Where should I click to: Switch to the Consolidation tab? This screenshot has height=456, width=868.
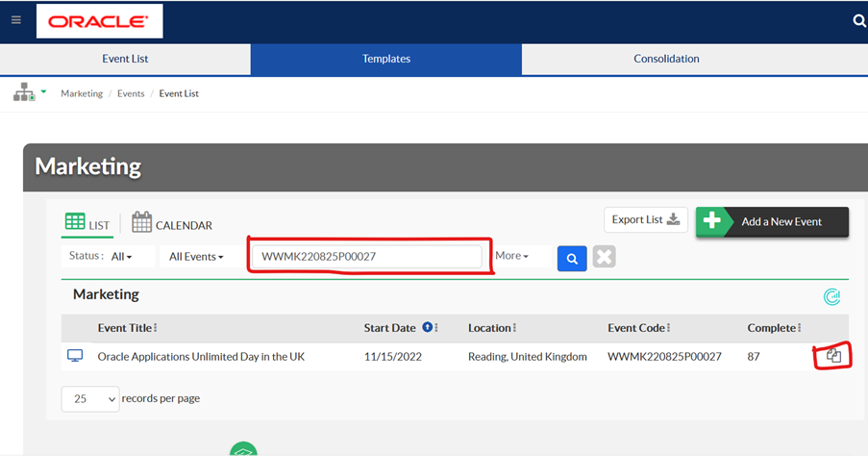[666, 59]
